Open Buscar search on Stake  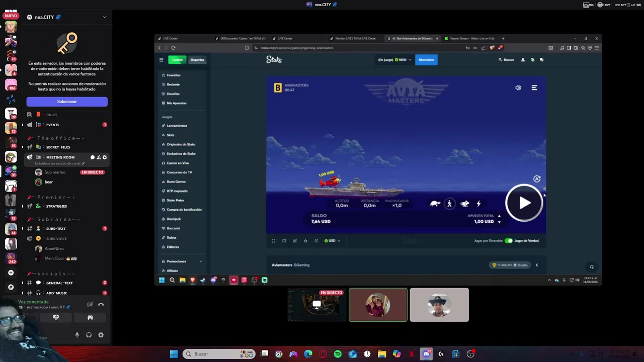[506, 60]
